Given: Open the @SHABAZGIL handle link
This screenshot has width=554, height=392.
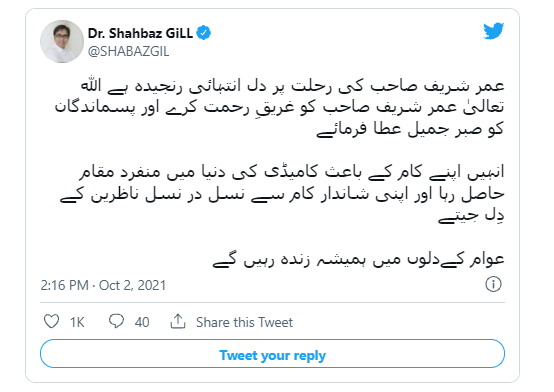Looking at the screenshot, I should pos(129,52).
